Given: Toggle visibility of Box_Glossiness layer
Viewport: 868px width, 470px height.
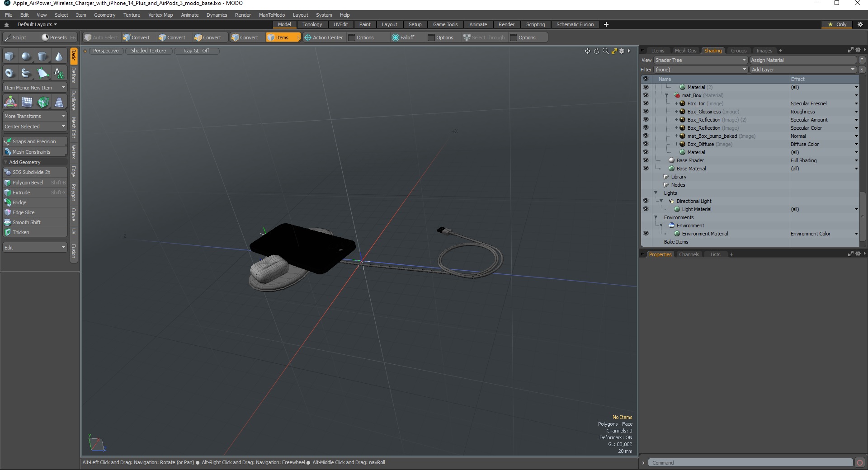Looking at the screenshot, I should [x=646, y=111].
